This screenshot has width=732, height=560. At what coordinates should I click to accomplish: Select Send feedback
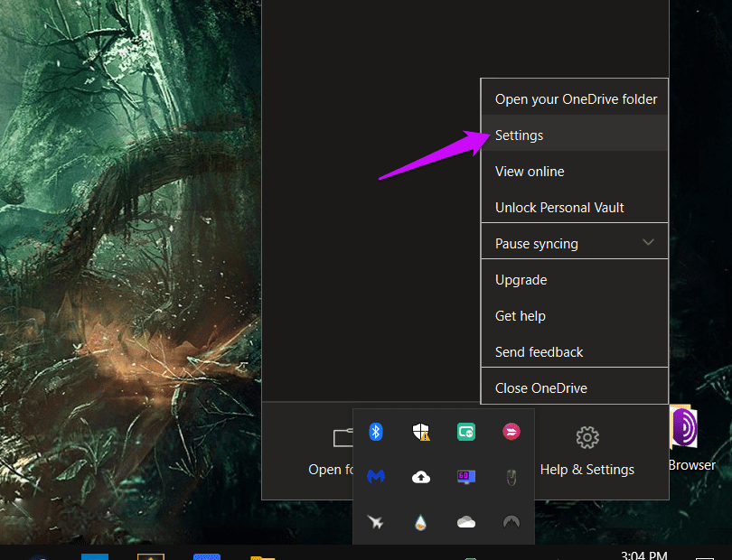tap(575, 352)
